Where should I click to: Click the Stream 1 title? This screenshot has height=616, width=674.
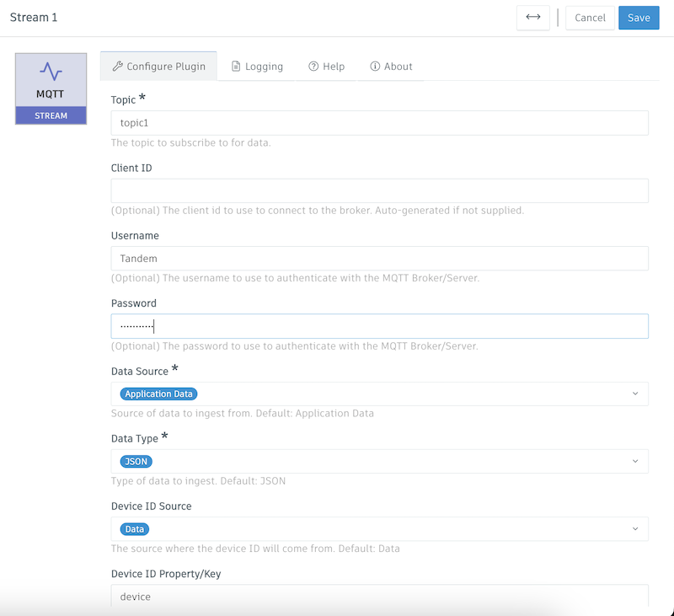click(34, 17)
